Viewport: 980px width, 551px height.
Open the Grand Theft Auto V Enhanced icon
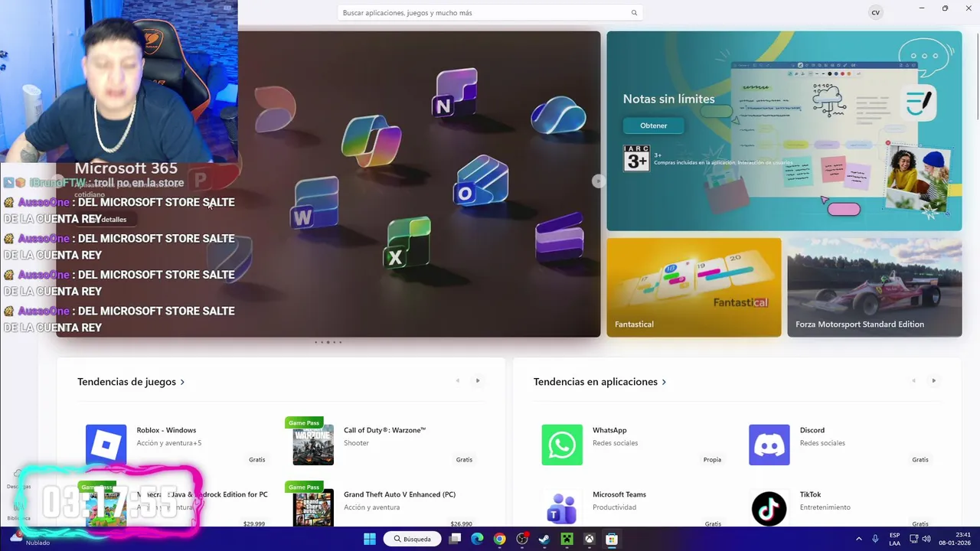click(313, 507)
